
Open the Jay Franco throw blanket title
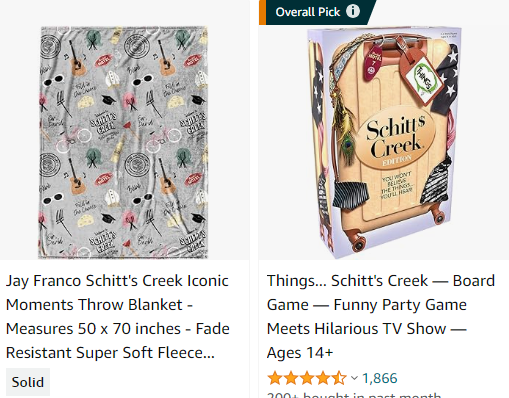click(118, 317)
